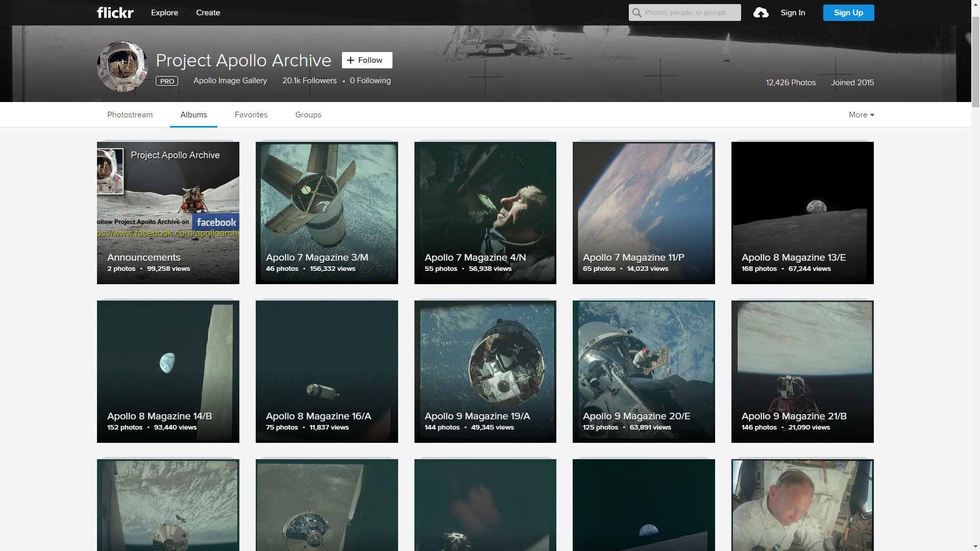Image resolution: width=980 pixels, height=551 pixels.
Task: Switch to the Groups tab
Action: (x=308, y=115)
